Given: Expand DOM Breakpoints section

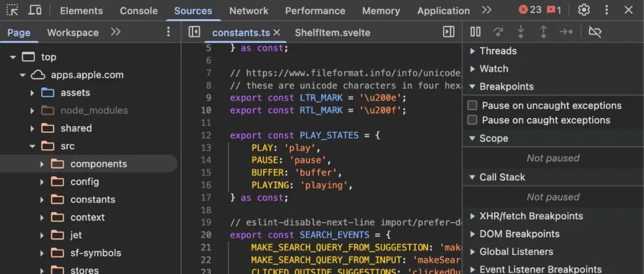Looking at the screenshot, I should point(472,234).
